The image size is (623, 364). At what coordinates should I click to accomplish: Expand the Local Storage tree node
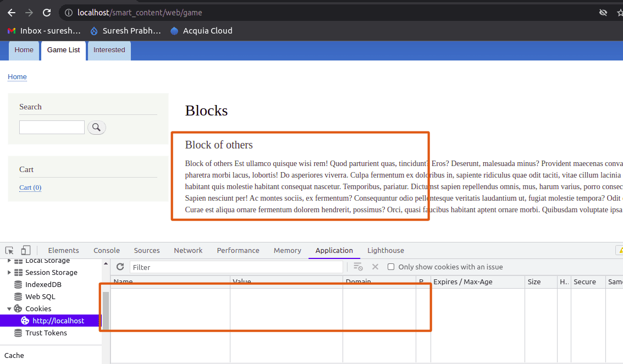pyautogui.click(x=9, y=261)
